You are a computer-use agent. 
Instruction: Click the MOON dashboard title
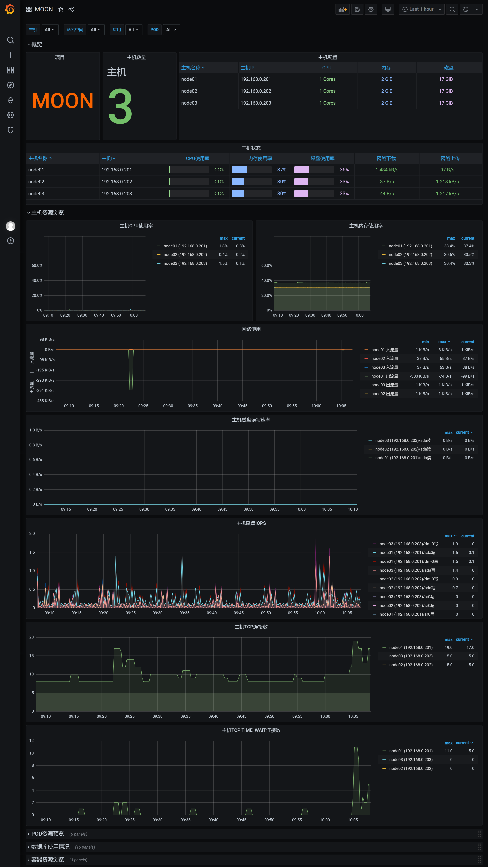(x=44, y=9)
